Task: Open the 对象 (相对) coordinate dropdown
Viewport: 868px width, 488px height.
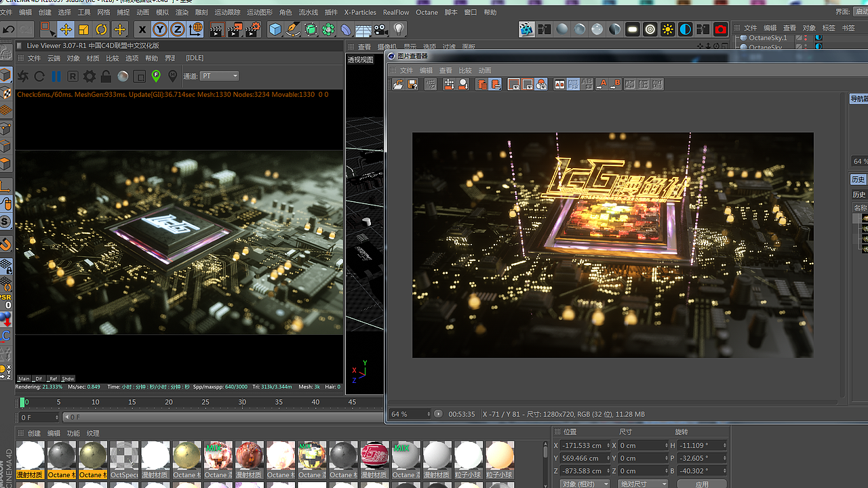Action: (585, 484)
